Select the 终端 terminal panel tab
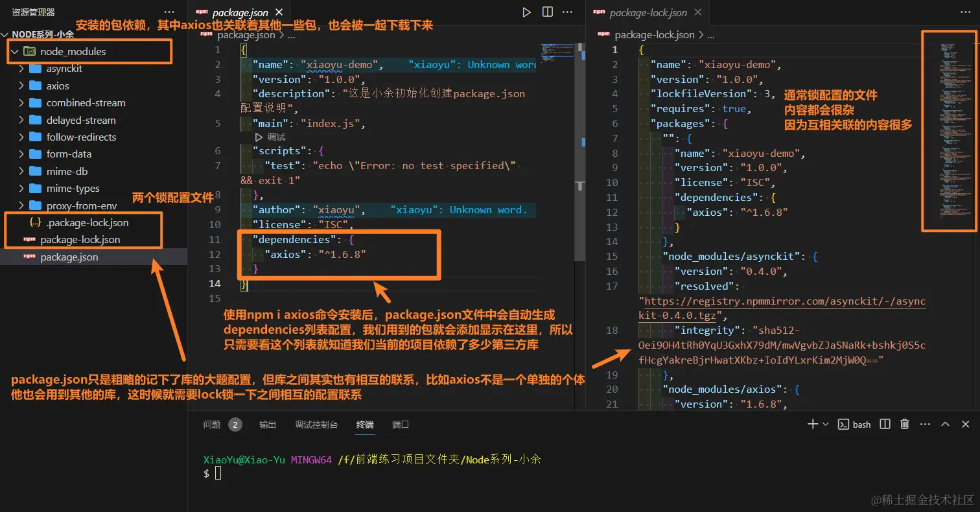 coord(365,425)
